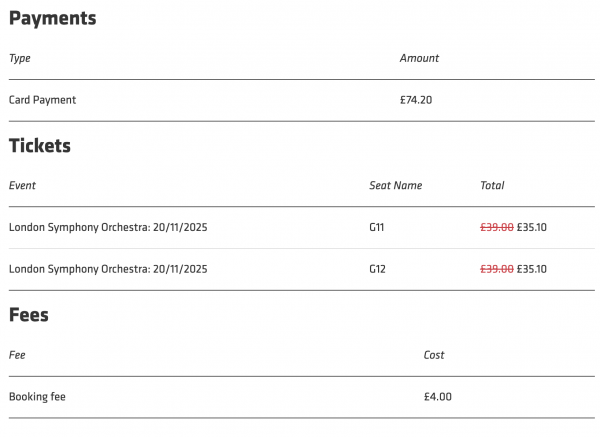Click the Seat Name column header
Viewport: 600px width, 437px height.
(395, 185)
